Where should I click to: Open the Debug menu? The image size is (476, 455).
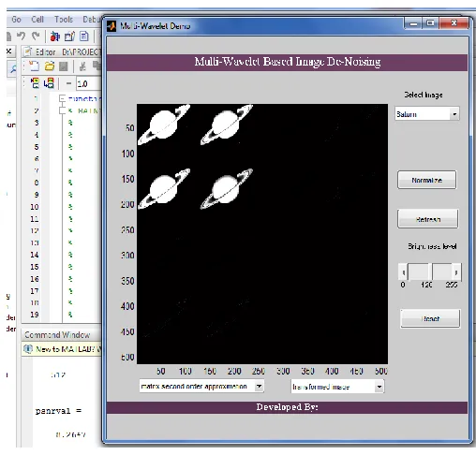click(x=92, y=20)
